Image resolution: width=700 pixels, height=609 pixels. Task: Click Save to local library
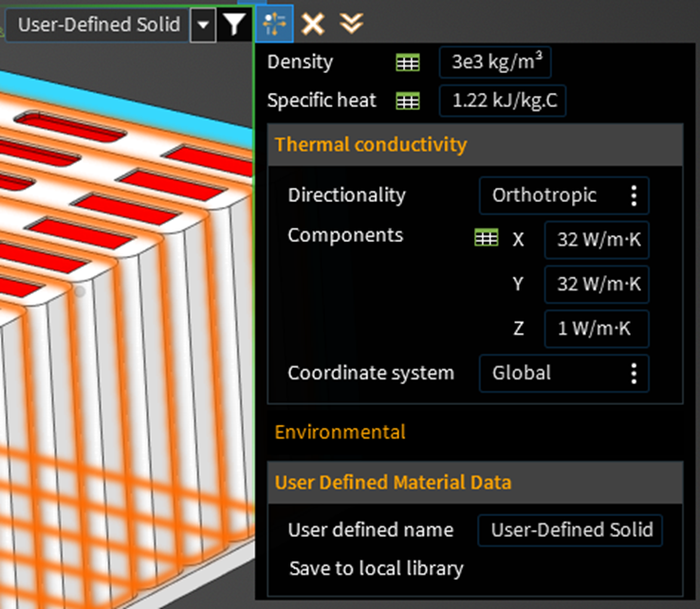pyautogui.click(x=377, y=569)
